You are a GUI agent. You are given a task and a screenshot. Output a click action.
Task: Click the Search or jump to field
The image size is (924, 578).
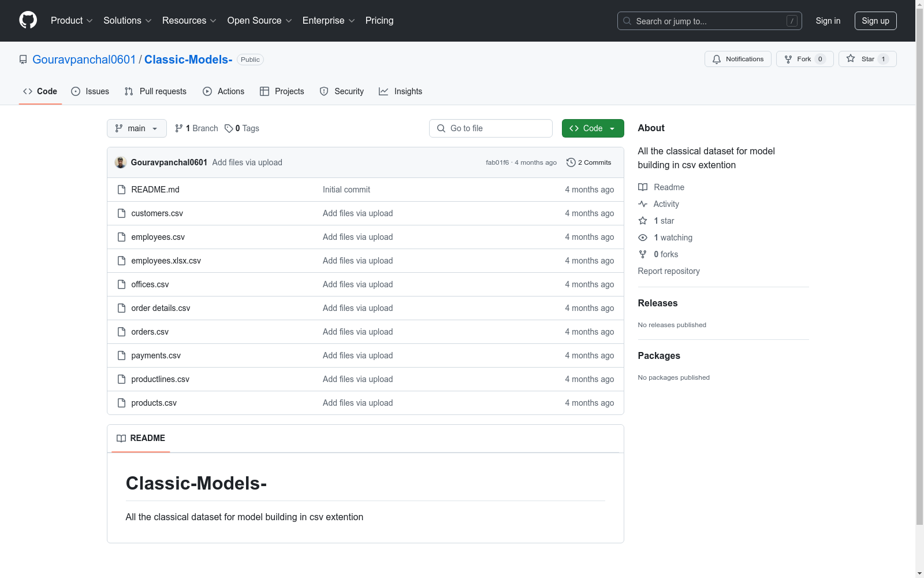click(710, 21)
